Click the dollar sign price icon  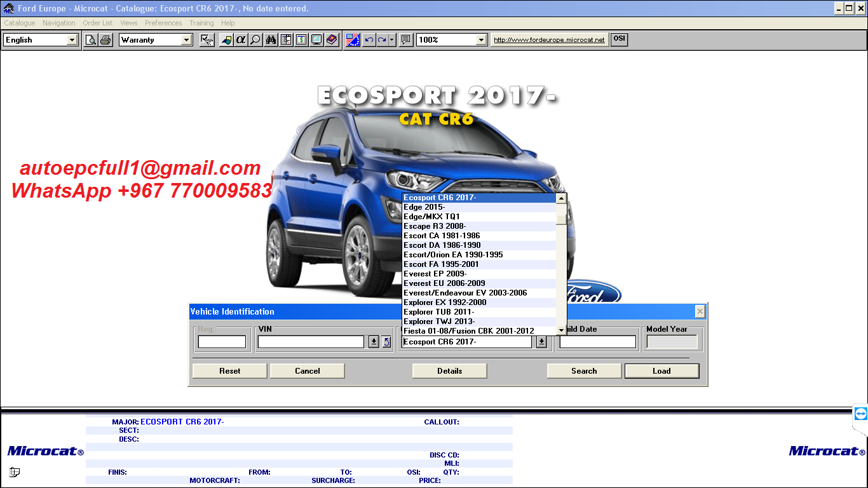point(301,39)
